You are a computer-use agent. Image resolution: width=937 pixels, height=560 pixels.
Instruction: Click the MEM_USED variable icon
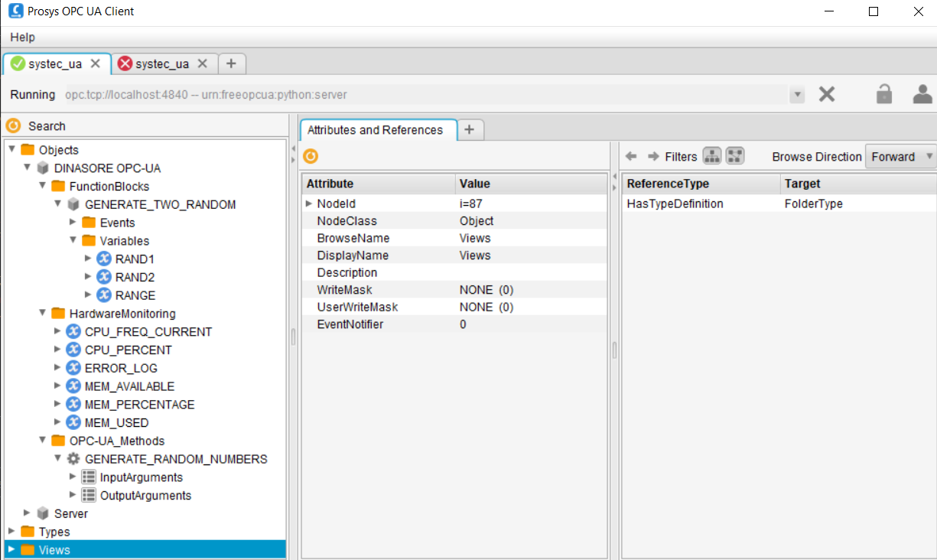[73, 422]
